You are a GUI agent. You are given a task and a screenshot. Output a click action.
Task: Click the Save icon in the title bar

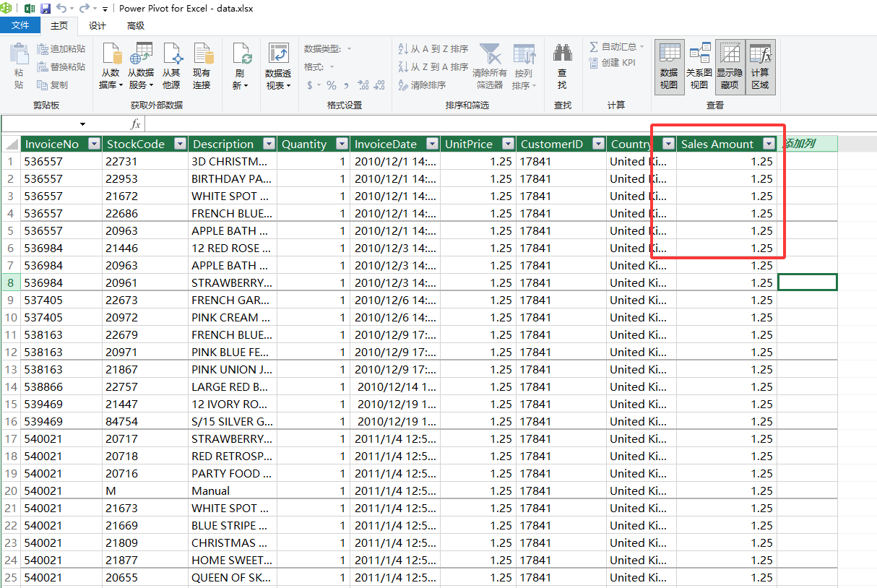[46, 8]
